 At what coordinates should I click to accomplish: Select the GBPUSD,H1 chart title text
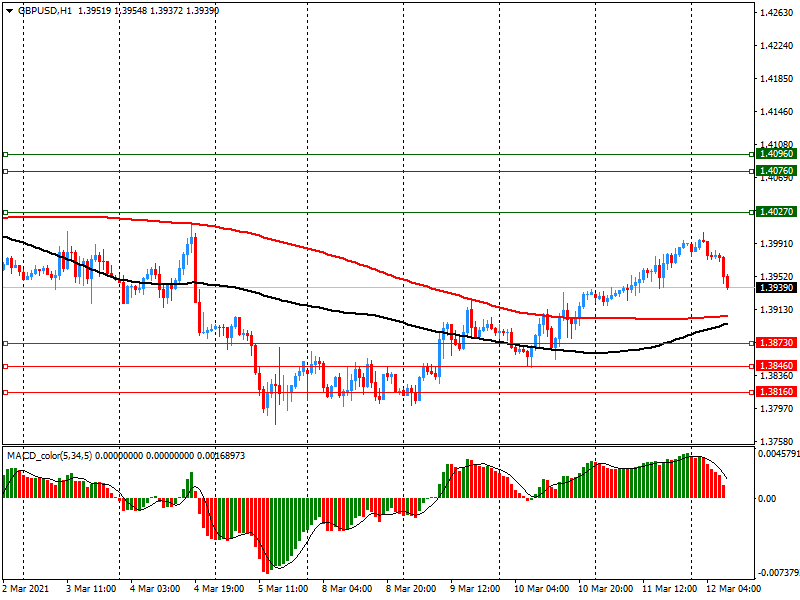[45, 10]
